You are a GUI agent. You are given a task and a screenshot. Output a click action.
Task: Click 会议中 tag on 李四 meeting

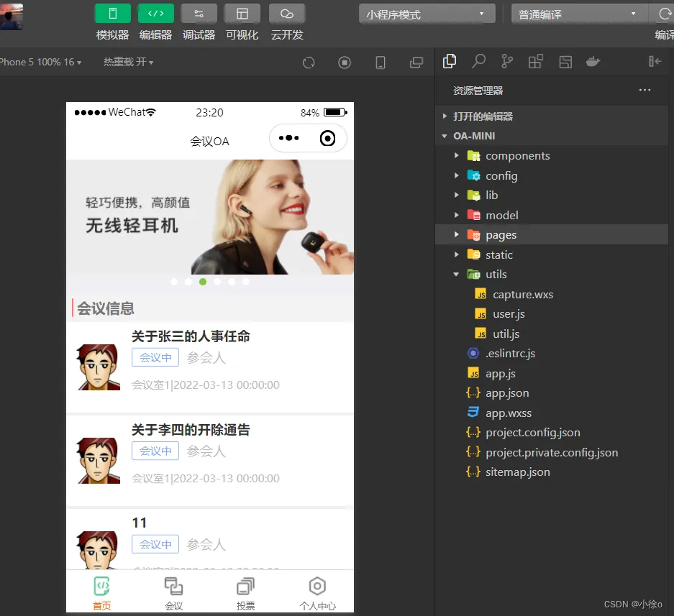[155, 451]
